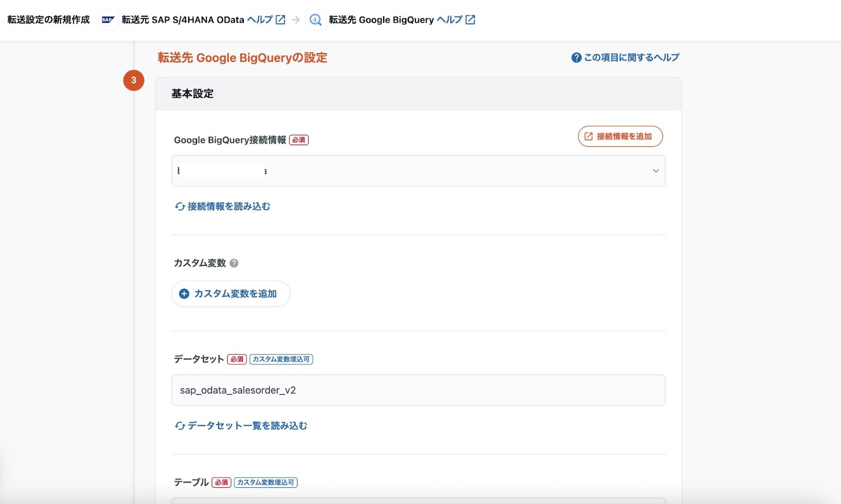Click the カスタム変数 help question icon
This screenshot has width=841, height=504.
tap(234, 263)
